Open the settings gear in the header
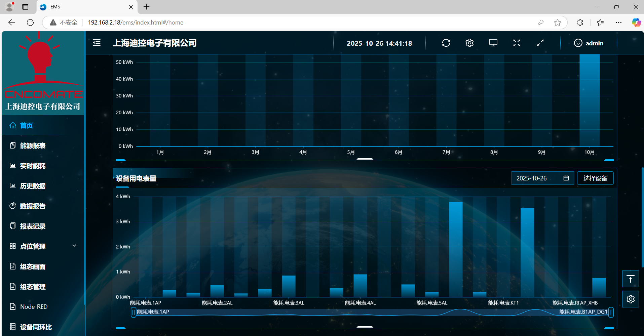 [x=469, y=43]
